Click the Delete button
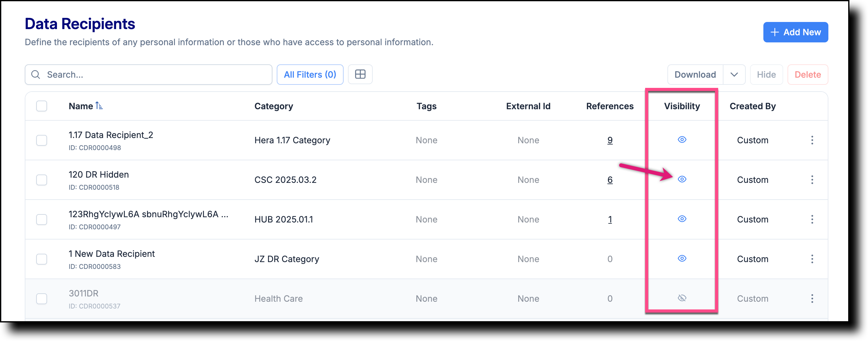This screenshot has width=868, height=341. [x=807, y=75]
